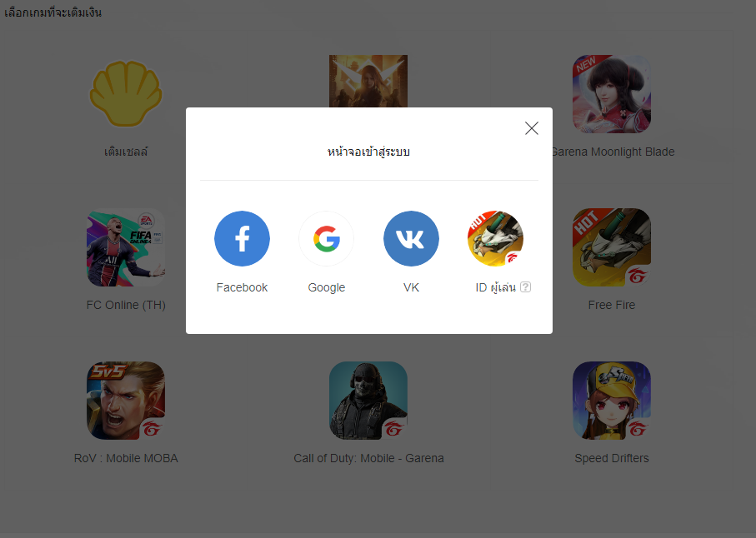Image resolution: width=756 pixels, height=538 pixels.
Task: Click the หน้าจอเข้าสู่ระบบ dialog title
Action: pos(369,152)
